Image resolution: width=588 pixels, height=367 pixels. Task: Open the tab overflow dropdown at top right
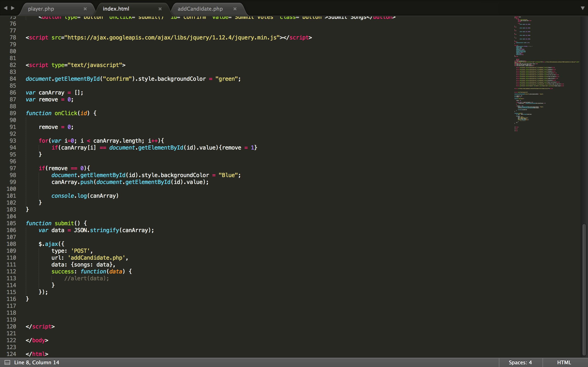583,8
